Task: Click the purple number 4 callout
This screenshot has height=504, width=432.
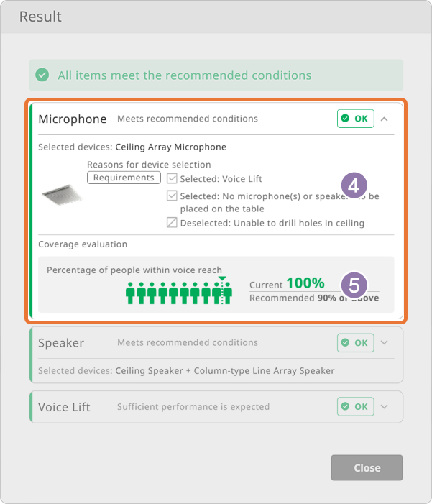Action: [x=354, y=185]
